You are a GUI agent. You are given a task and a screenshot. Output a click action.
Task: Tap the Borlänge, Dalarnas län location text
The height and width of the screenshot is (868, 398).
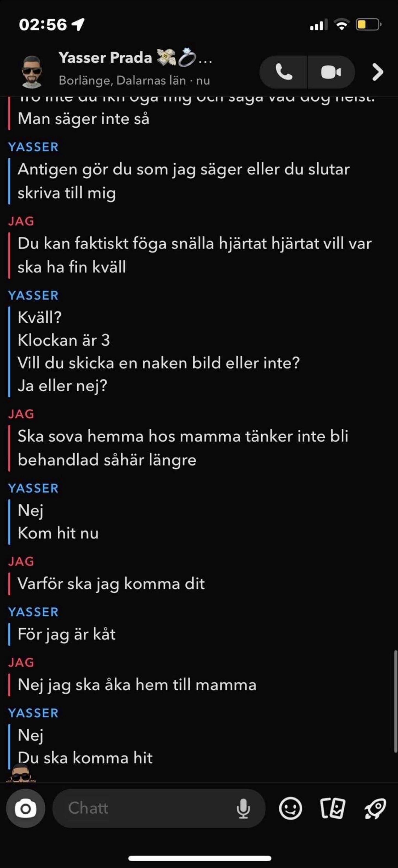point(122,81)
